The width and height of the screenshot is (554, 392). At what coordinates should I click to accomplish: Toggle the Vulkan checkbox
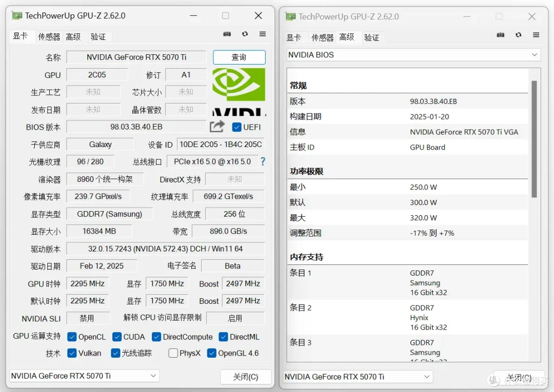72,353
